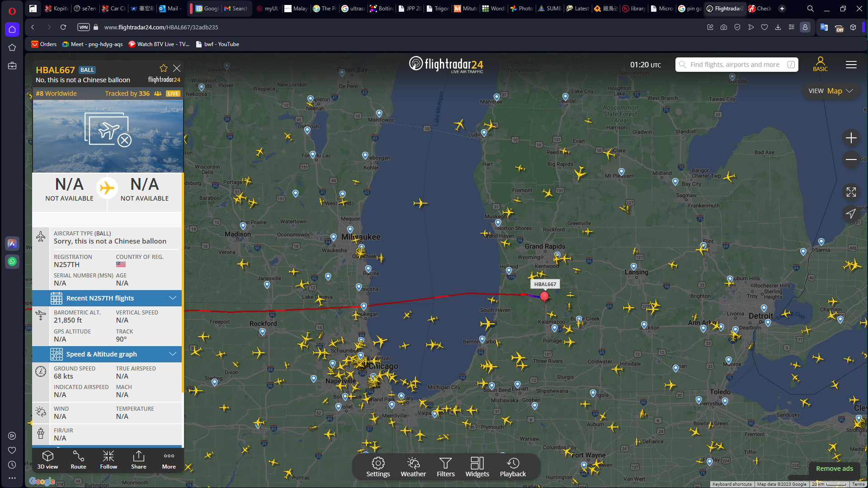Open Opera workspaces briefcase icon

12,66
